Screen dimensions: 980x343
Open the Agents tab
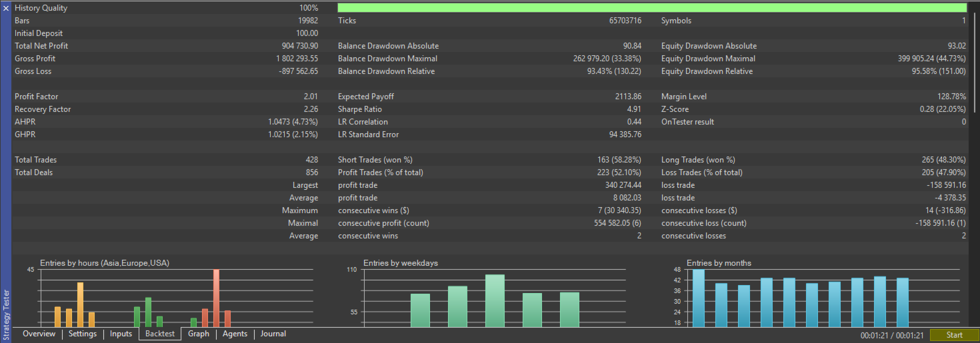point(235,334)
